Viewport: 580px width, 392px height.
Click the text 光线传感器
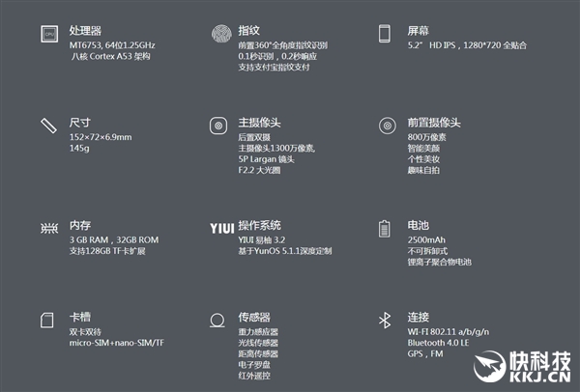258,343
